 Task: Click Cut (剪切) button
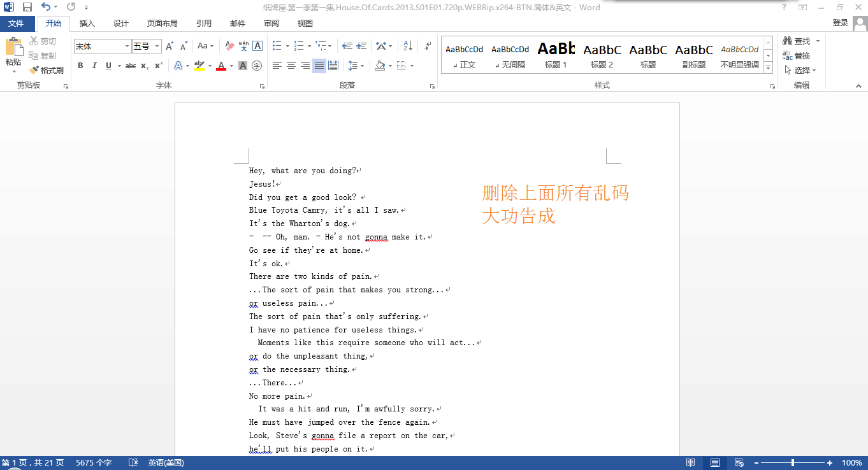click(x=43, y=41)
